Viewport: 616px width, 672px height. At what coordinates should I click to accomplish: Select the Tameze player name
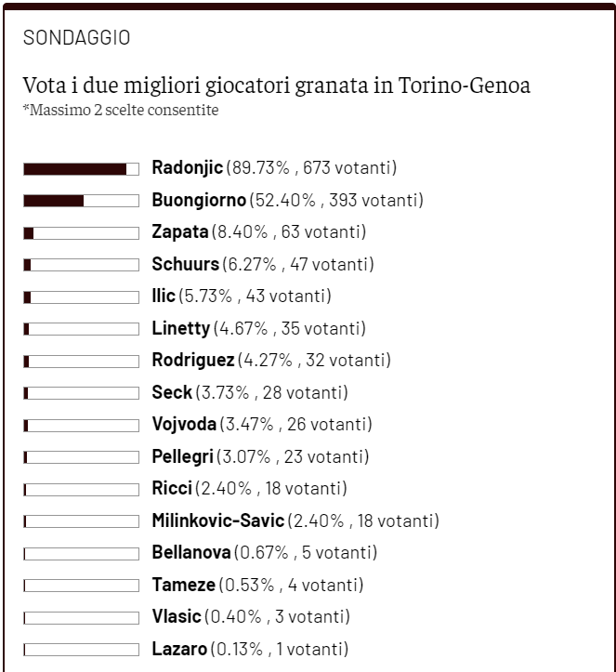(183, 585)
